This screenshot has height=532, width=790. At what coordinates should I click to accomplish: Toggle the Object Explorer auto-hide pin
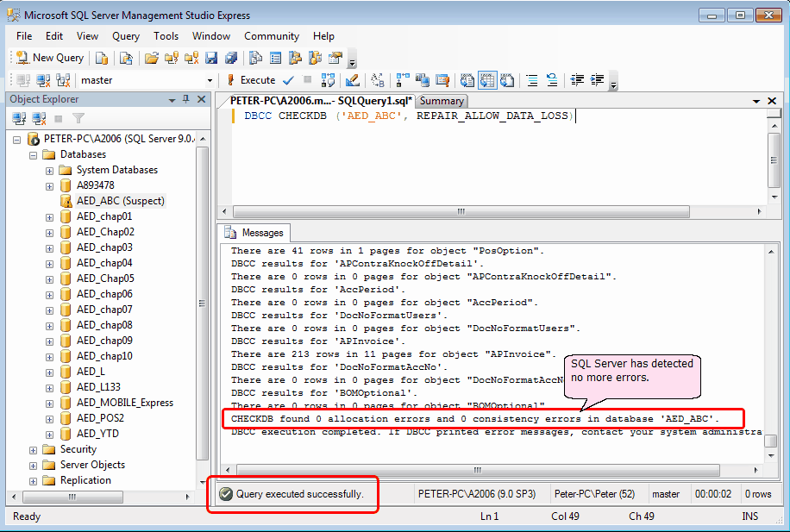click(186, 99)
